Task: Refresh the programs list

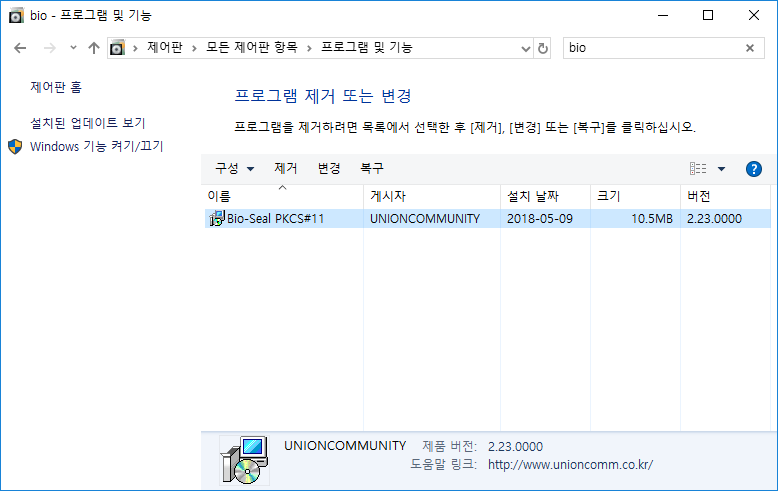Action: click(543, 49)
